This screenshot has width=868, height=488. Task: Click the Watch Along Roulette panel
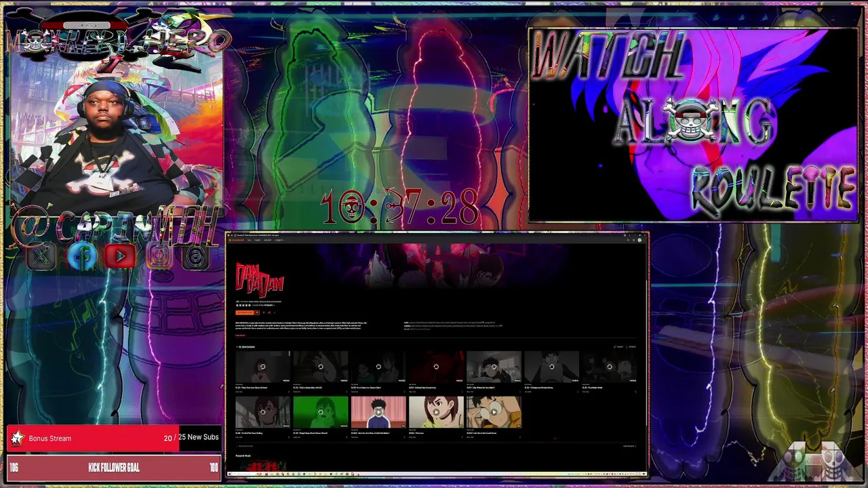coord(693,125)
